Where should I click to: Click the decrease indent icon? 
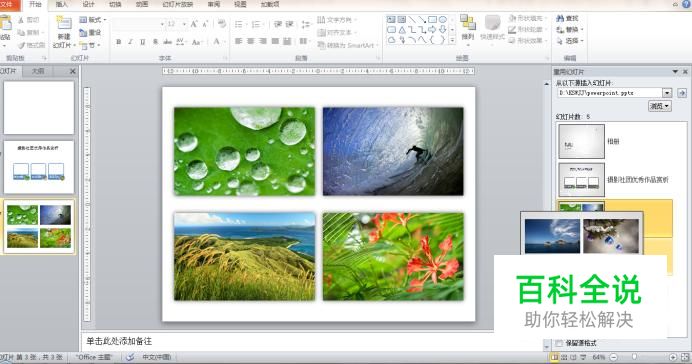click(278, 24)
